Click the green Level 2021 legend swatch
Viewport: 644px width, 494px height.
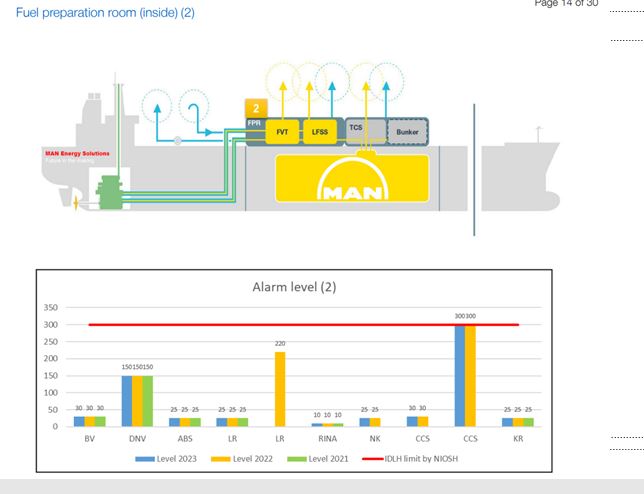pos(297,459)
